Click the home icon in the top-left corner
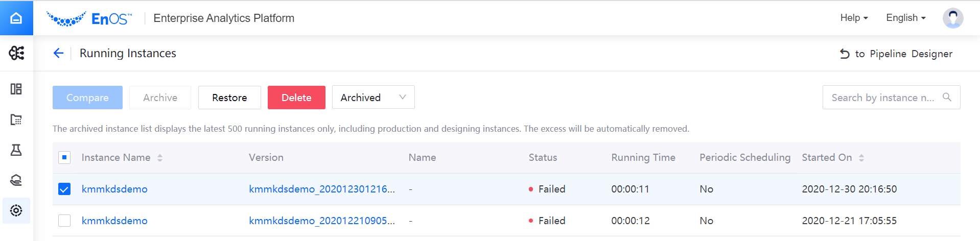Screen dimensions: 980x241 click(16, 18)
